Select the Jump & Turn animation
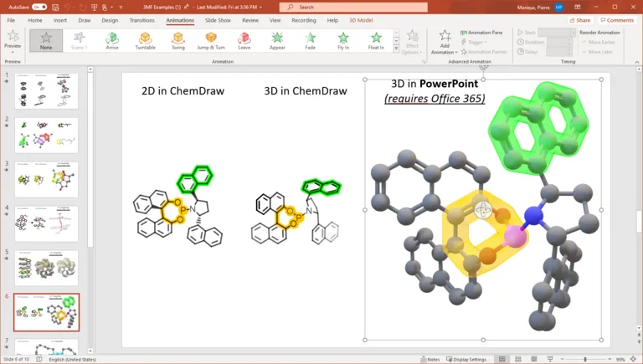The width and height of the screenshot is (643, 364). (x=211, y=40)
